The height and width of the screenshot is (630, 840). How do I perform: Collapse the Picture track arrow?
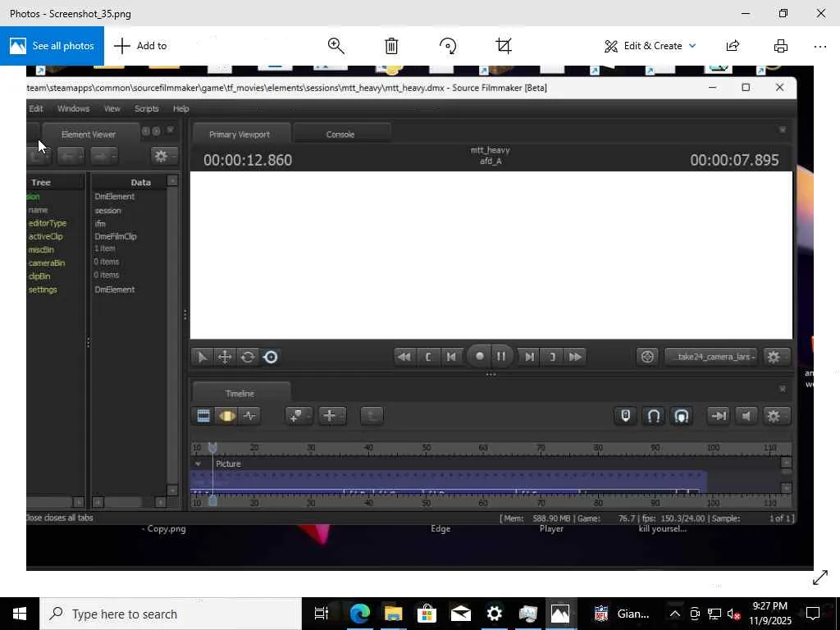(x=199, y=464)
